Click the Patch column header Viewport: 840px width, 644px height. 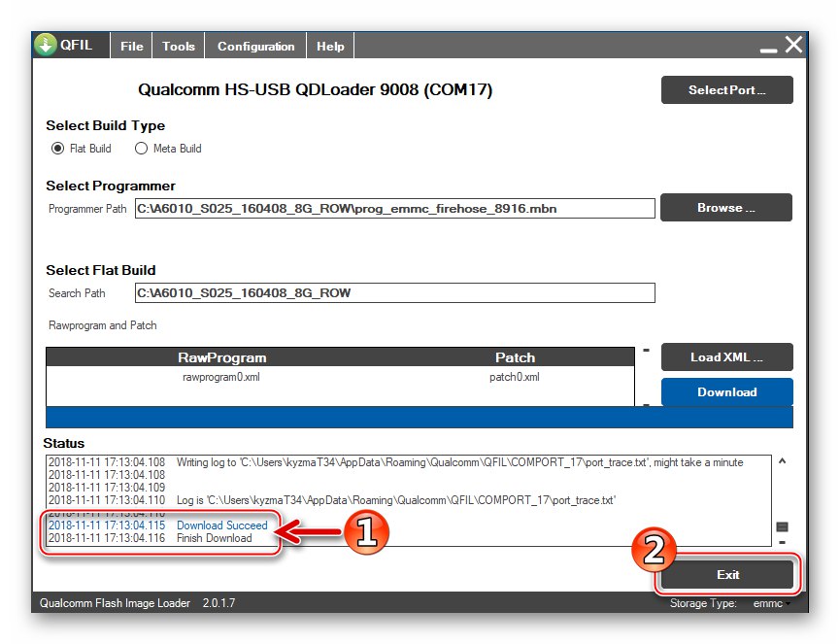coord(515,357)
